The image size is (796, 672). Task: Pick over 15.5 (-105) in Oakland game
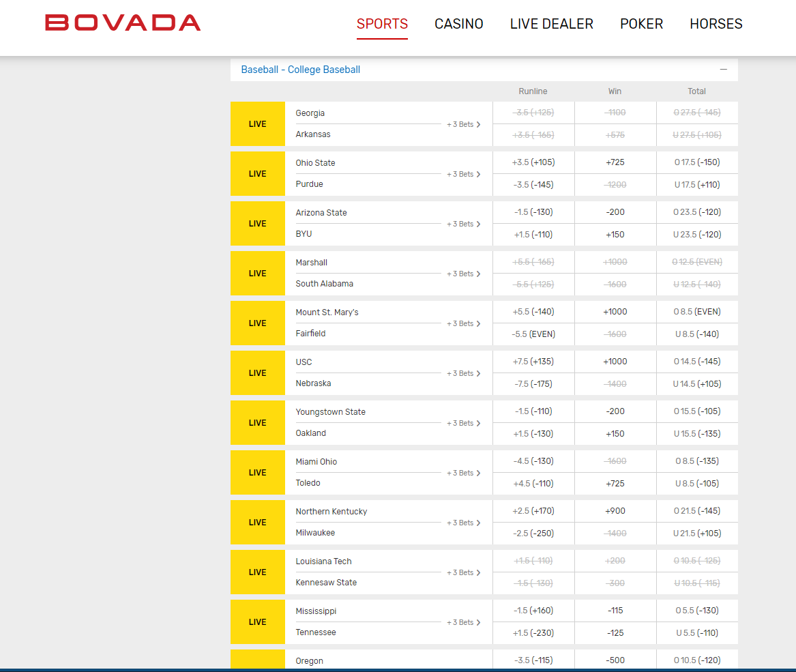pos(697,411)
